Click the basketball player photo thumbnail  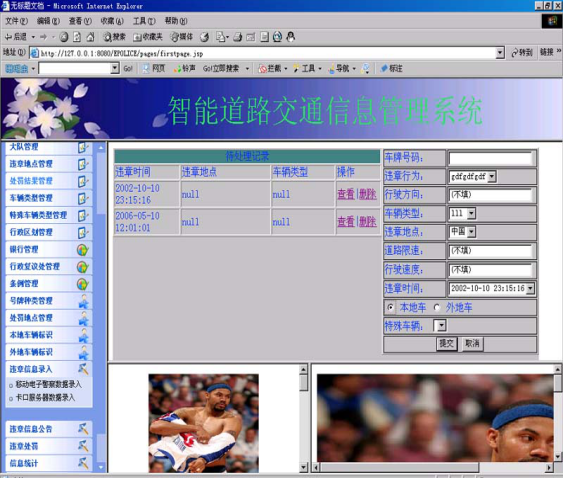(204, 423)
